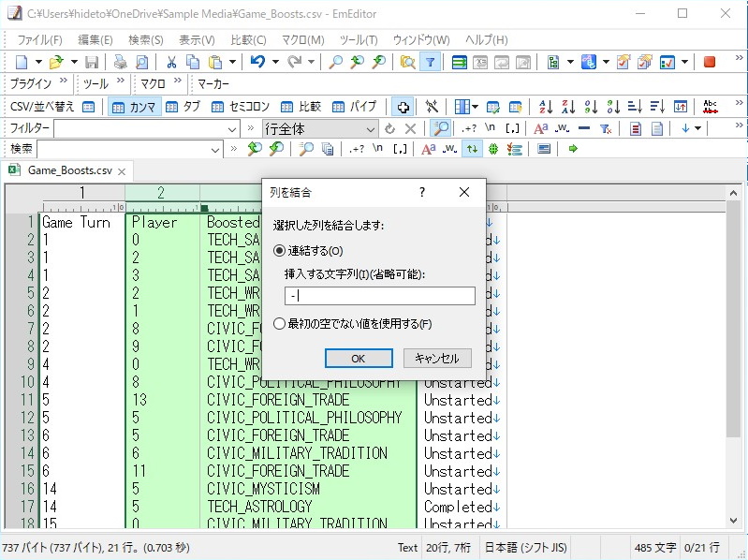The width and height of the screenshot is (748, 560).
Task: Open the 検索 combo box dropdown
Action: (215, 149)
